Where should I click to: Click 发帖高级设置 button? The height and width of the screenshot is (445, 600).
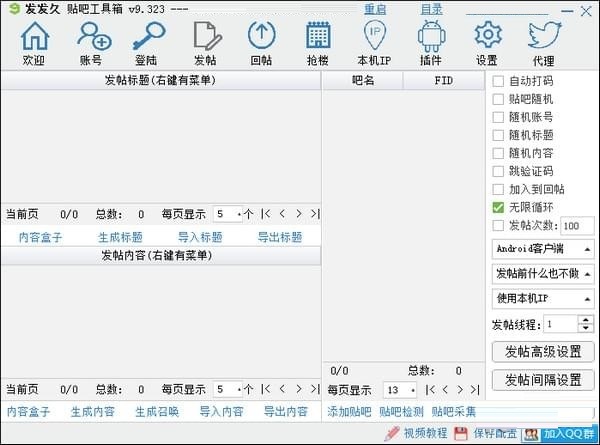coord(543,352)
